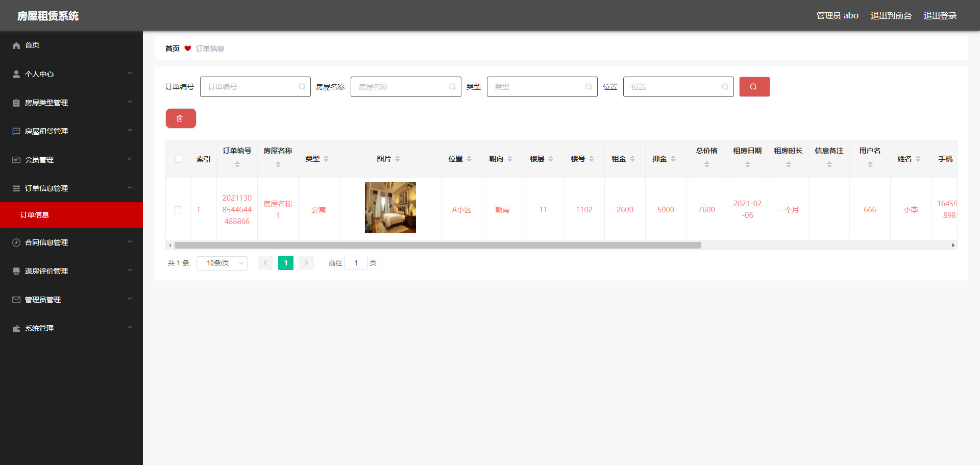Expand the 管理员管理 sidebar menu

tap(71, 300)
